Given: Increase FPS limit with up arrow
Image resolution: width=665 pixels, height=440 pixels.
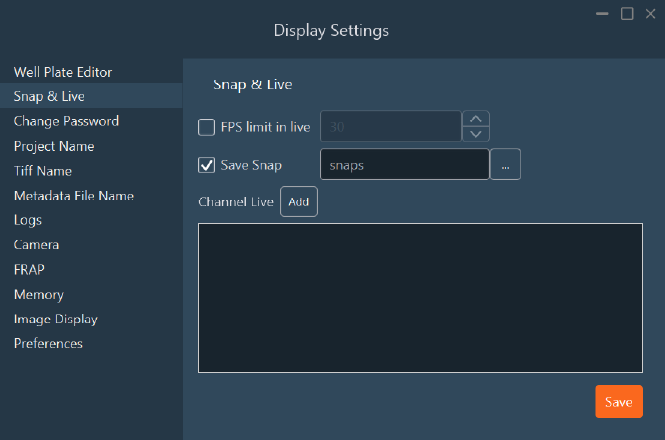Looking at the screenshot, I should 476,118.
